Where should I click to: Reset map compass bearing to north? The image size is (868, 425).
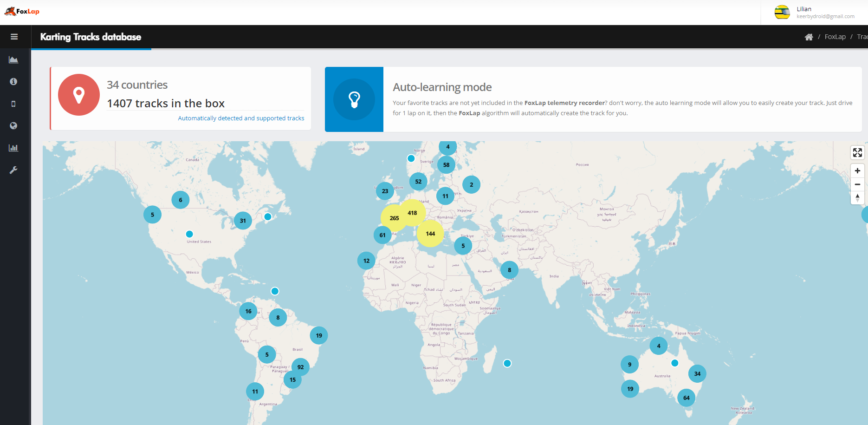coord(857,198)
